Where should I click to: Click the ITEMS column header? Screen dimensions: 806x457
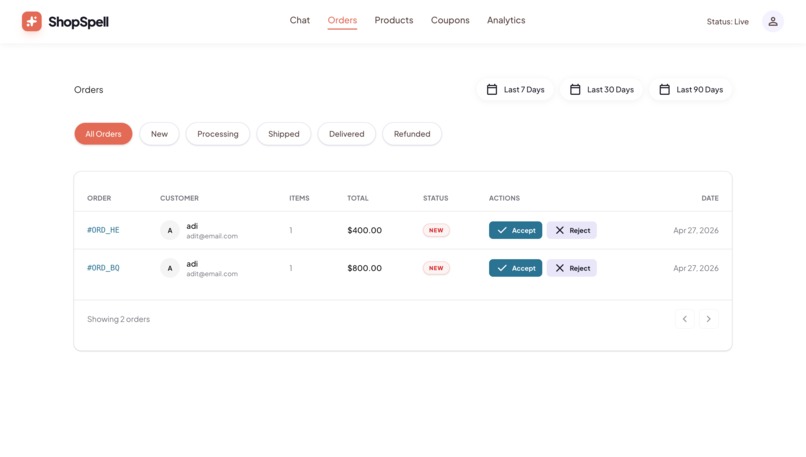[x=299, y=198]
